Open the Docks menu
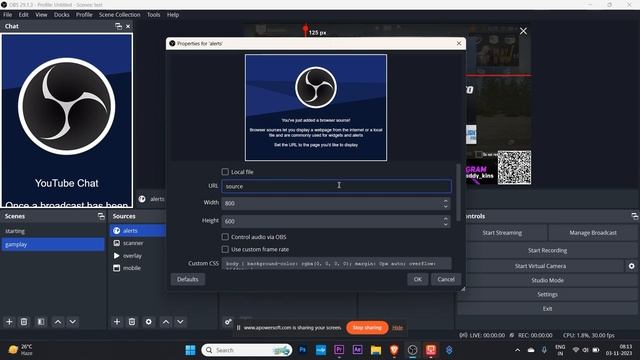 click(x=62, y=15)
